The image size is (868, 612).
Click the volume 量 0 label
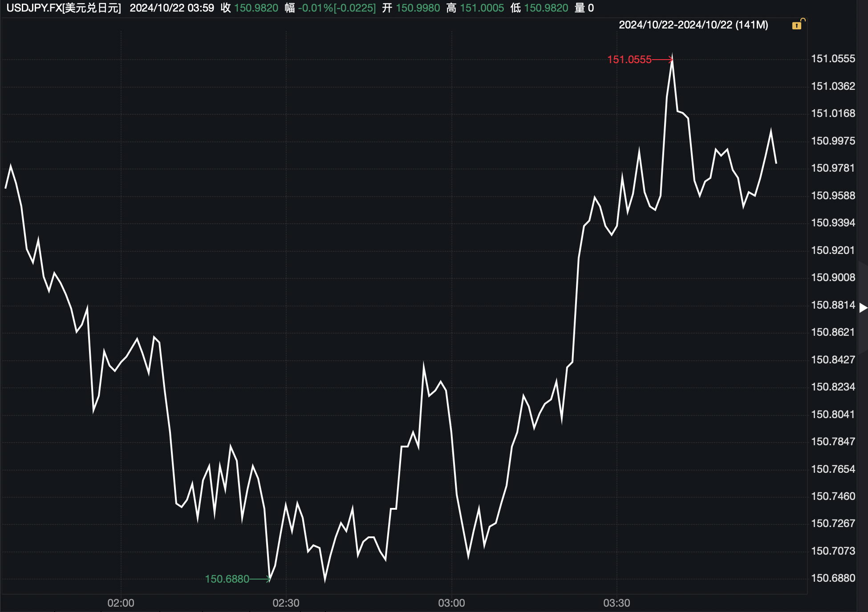pyautogui.click(x=584, y=8)
